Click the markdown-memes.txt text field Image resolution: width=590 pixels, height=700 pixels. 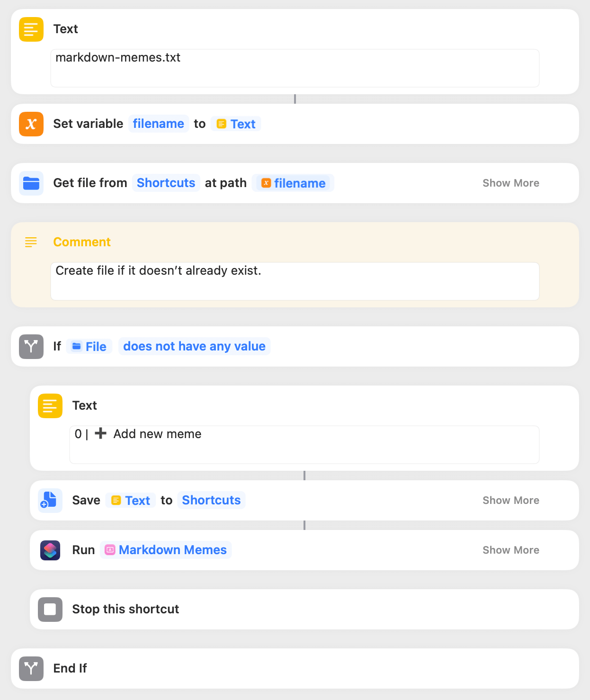pos(295,68)
